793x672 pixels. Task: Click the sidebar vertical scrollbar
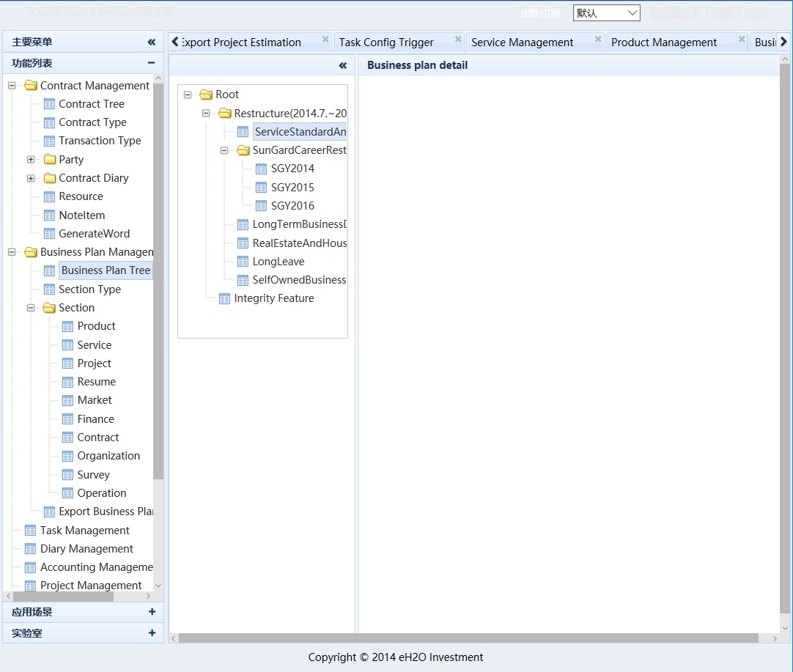pos(158,293)
